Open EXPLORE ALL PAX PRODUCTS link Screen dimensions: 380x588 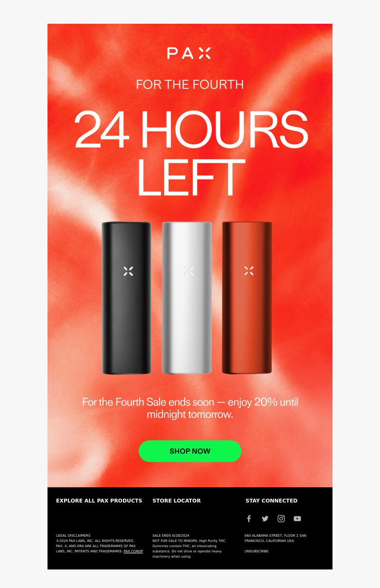point(99,501)
